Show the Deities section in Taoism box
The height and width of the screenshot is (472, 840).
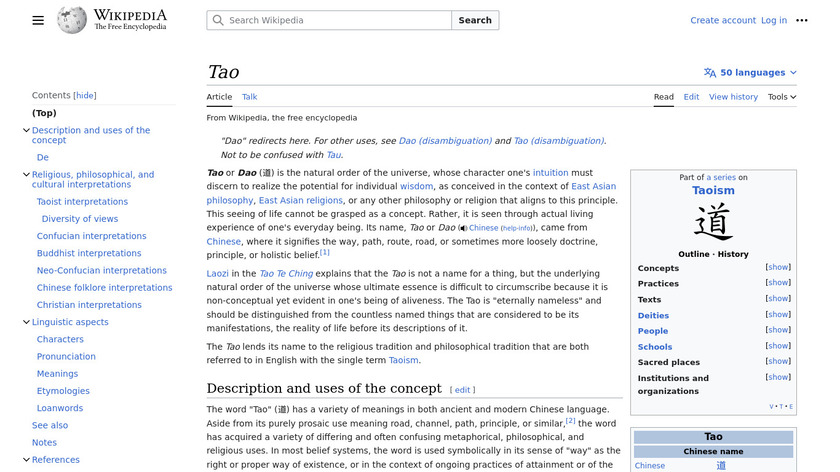pyautogui.click(x=778, y=314)
